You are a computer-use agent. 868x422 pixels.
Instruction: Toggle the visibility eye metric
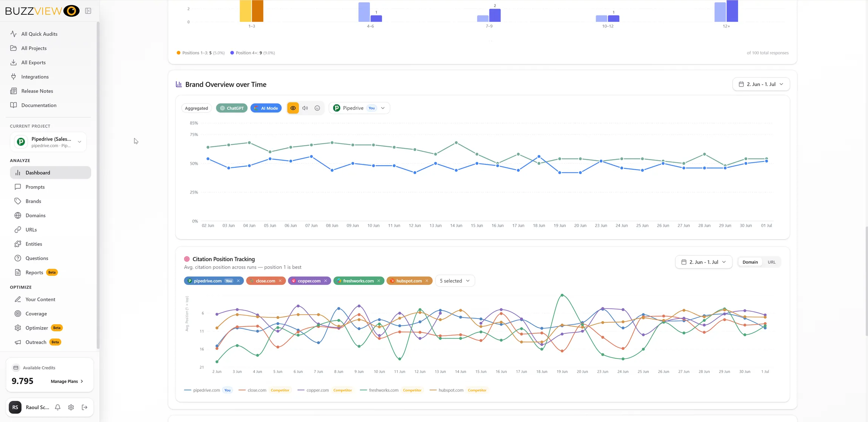293,108
